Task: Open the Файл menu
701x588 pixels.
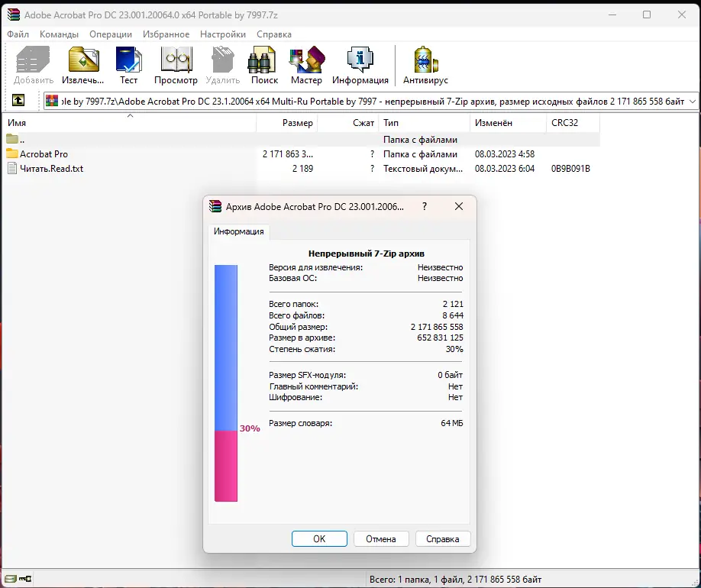Action: tap(18, 34)
